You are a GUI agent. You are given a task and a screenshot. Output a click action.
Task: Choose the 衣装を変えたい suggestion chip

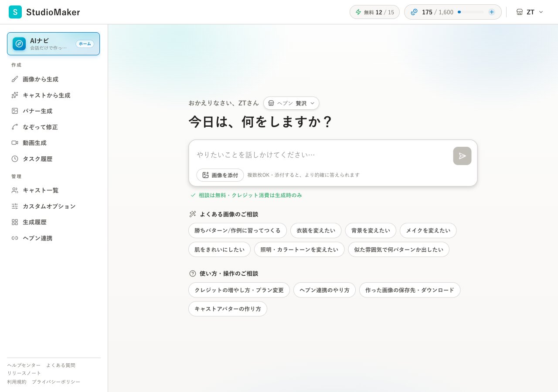tap(316, 230)
